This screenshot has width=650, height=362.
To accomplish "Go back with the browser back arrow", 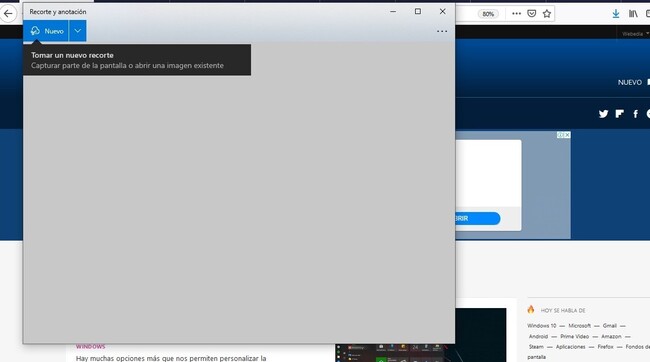I will [x=8, y=14].
